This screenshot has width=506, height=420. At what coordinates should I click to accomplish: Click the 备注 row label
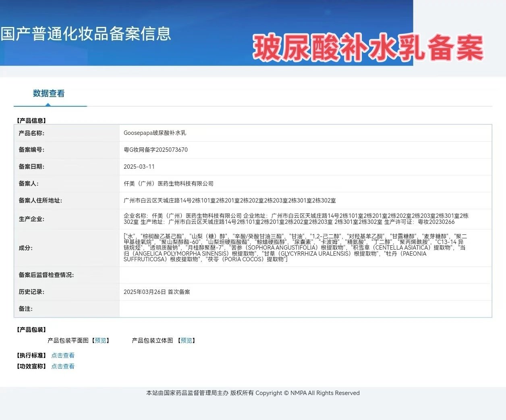coord(26,309)
